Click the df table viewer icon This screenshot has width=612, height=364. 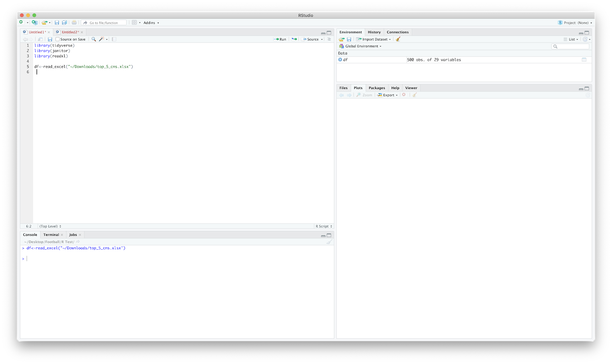tap(584, 60)
